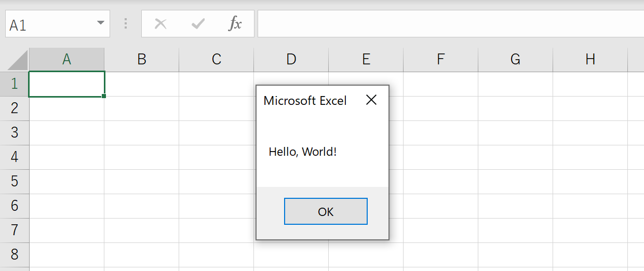Click the Cancel (X) formula bar icon
The height and width of the screenshot is (271, 644).
point(160,23)
